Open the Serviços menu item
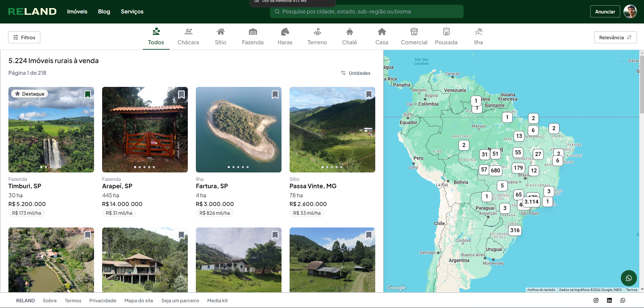Image resolution: width=644 pixels, height=308 pixels. pos(132,11)
